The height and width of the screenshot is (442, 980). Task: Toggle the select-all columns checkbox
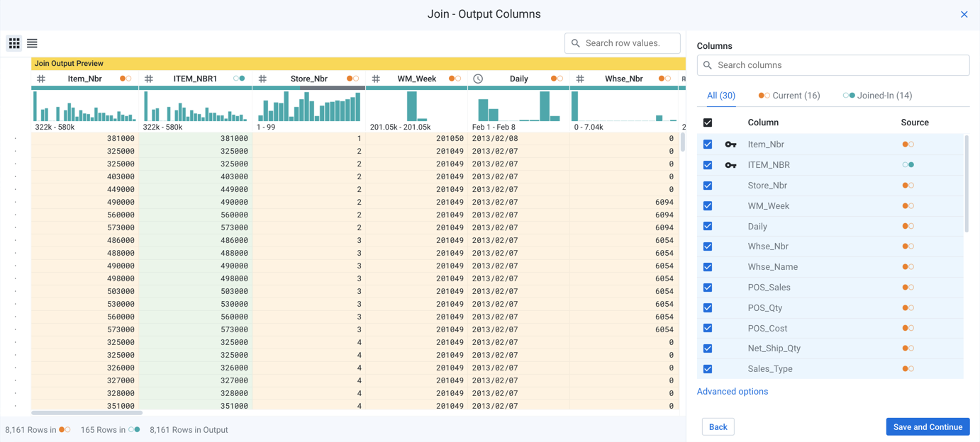pyautogui.click(x=707, y=122)
